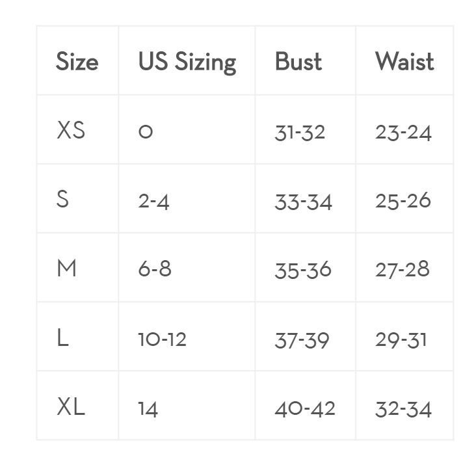476x476 pixels.
Task: Click the US sizing value 10-12
Action: coord(162,339)
